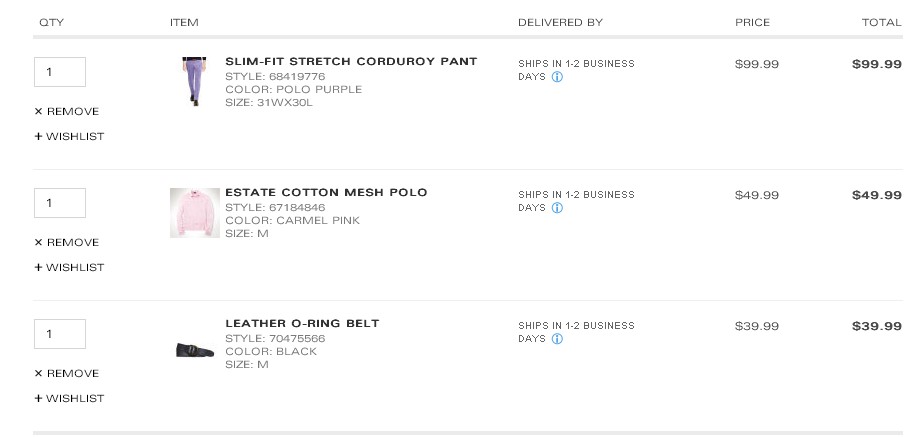Select quantity field for corduroy pant
Screen dimensions: 921x437
[60, 72]
